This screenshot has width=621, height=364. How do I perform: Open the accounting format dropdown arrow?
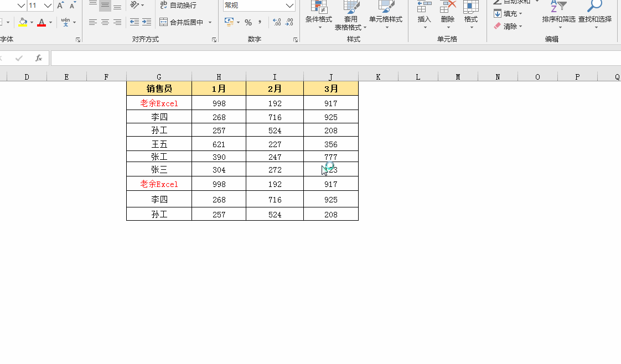pyautogui.click(x=238, y=22)
